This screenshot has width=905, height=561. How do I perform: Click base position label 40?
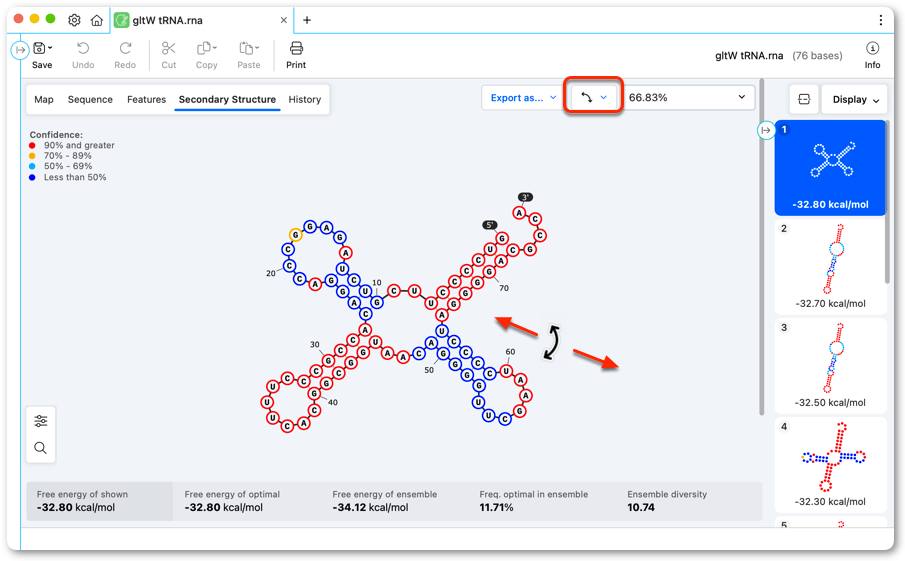click(333, 402)
